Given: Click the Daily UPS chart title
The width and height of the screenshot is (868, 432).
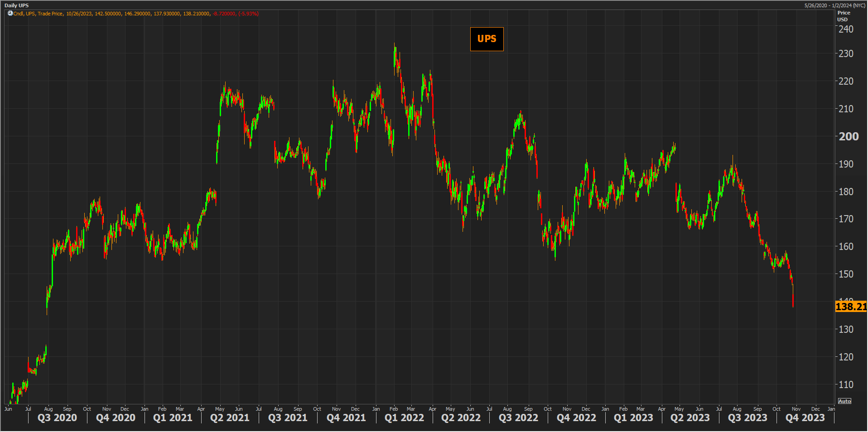Looking at the screenshot, I should click(x=16, y=5).
